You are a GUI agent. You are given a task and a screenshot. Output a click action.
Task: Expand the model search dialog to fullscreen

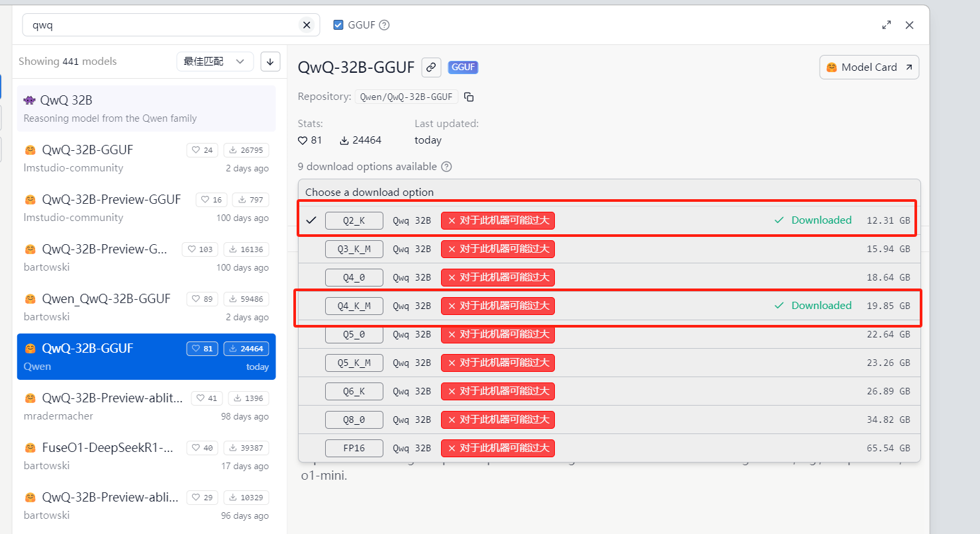pyautogui.click(x=887, y=25)
